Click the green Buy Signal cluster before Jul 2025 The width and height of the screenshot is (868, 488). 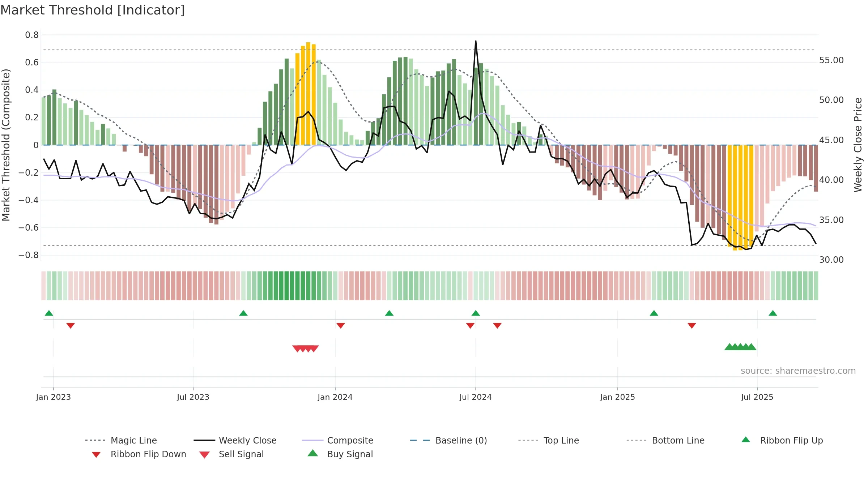coord(740,347)
